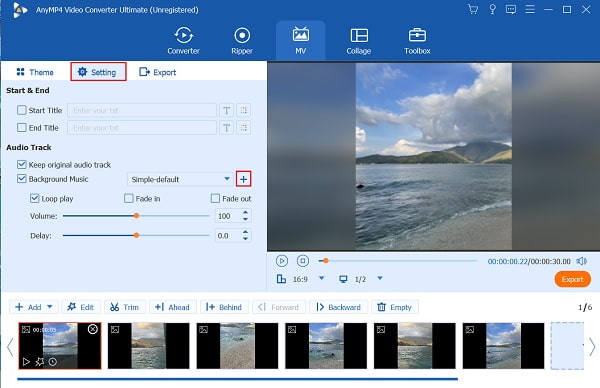The image size is (600, 388).
Task: Click the Empty trash button
Action: 395,307
